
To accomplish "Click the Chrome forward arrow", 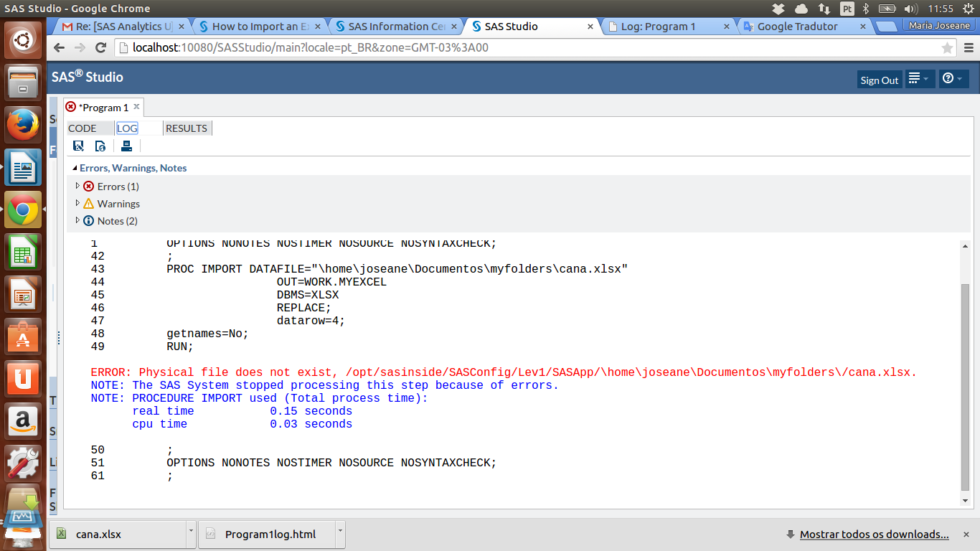I will [80, 48].
